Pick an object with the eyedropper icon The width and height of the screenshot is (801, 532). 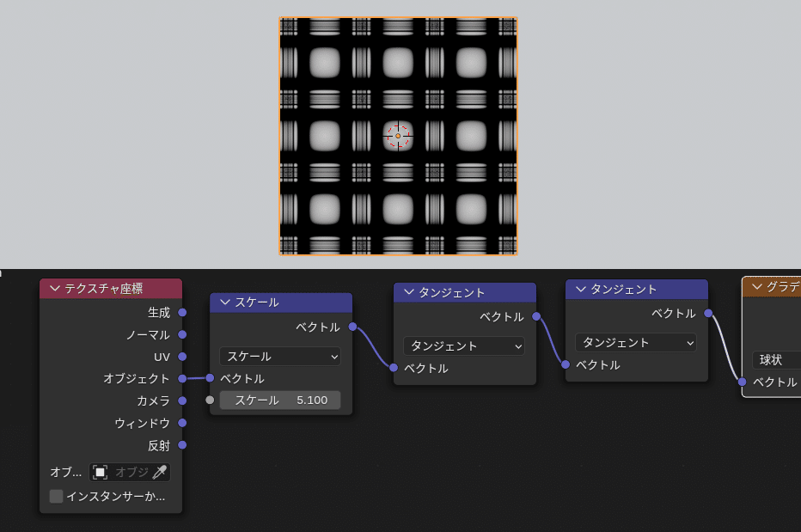(160, 472)
